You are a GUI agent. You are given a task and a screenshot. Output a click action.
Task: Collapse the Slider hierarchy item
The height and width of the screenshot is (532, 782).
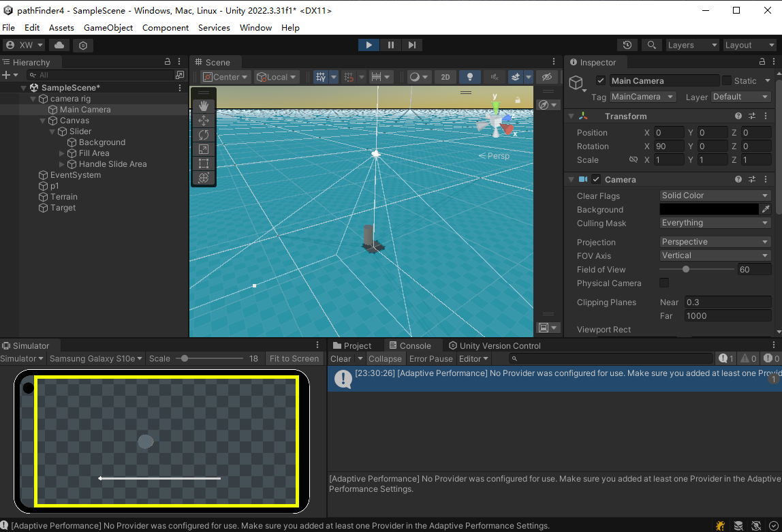point(52,131)
